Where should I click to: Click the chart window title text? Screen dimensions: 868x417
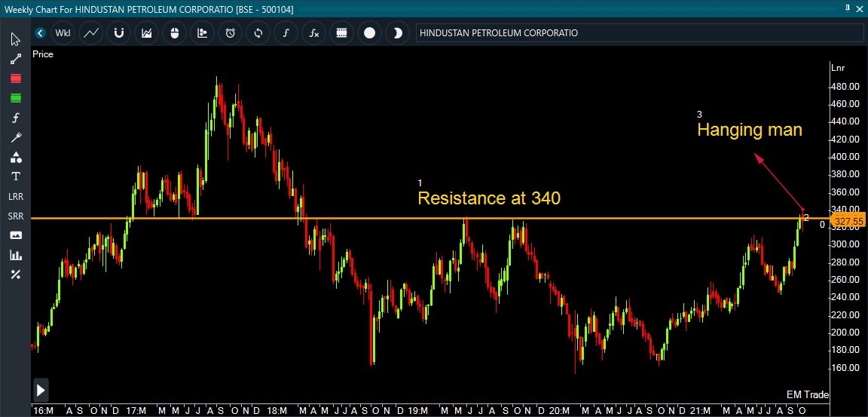[x=149, y=9]
